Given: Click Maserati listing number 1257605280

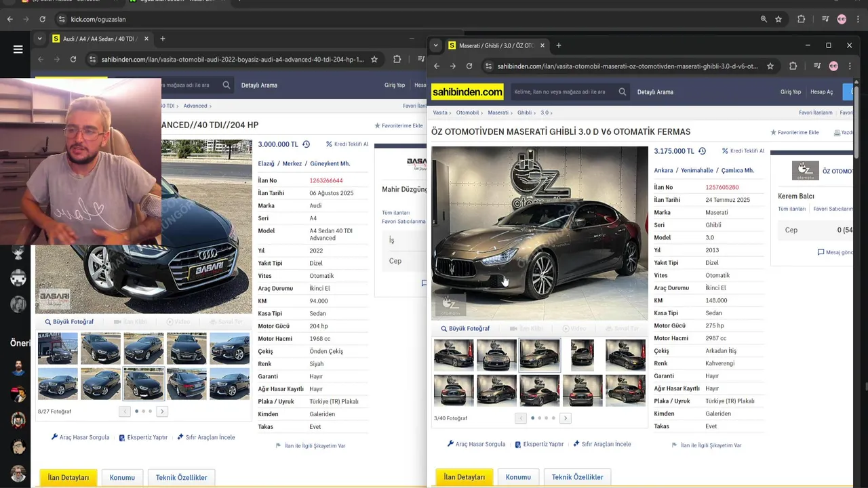Looking at the screenshot, I should (x=722, y=187).
